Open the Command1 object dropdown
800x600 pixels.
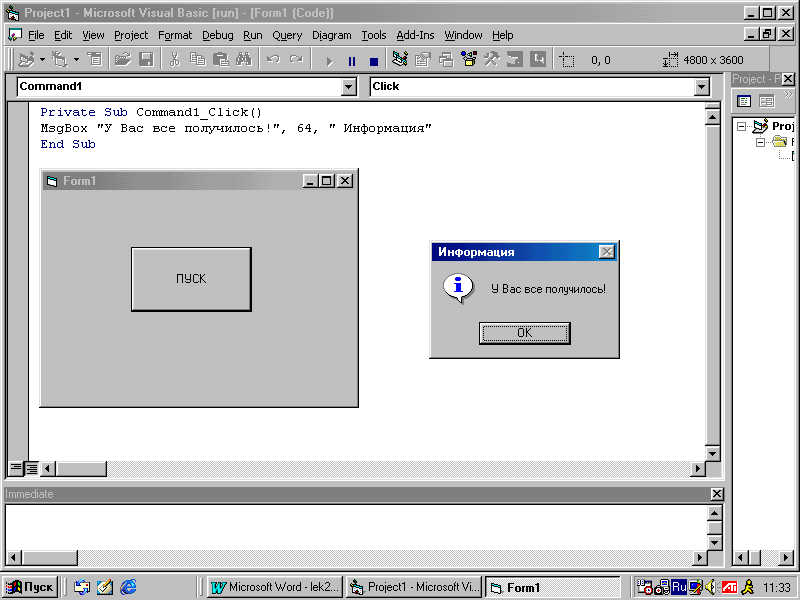pos(348,87)
